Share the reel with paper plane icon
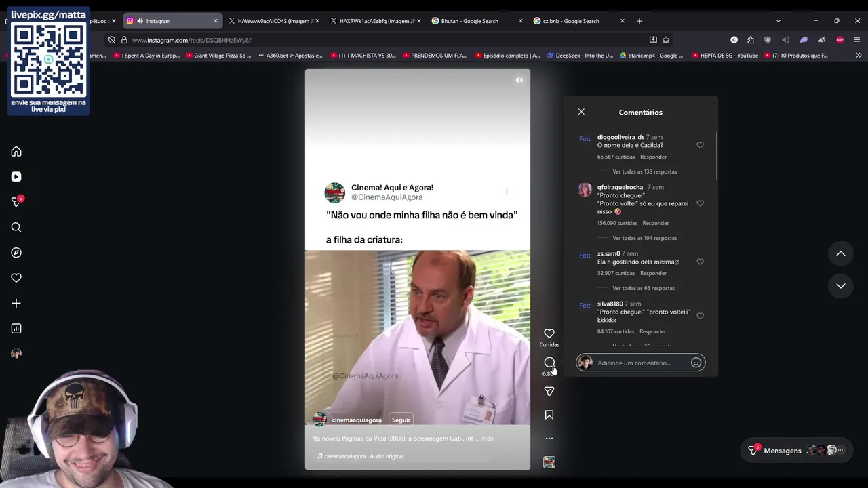 [x=549, y=391]
